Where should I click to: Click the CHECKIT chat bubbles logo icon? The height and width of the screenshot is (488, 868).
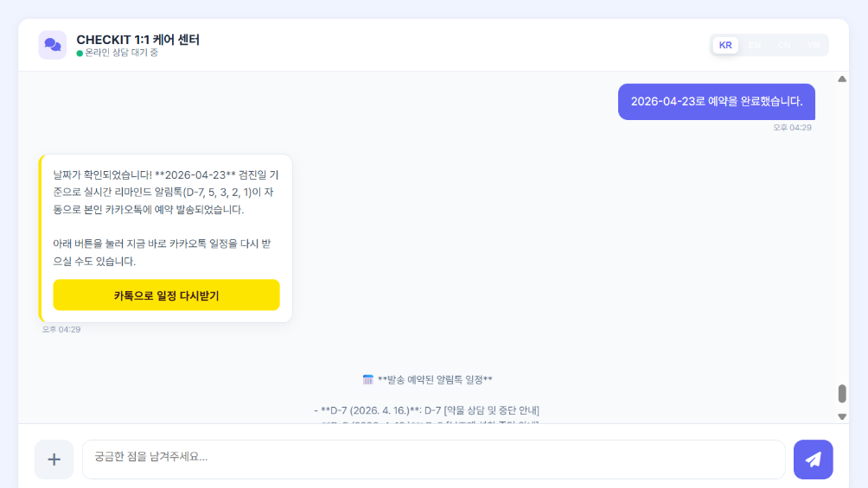tap(53, 45)
